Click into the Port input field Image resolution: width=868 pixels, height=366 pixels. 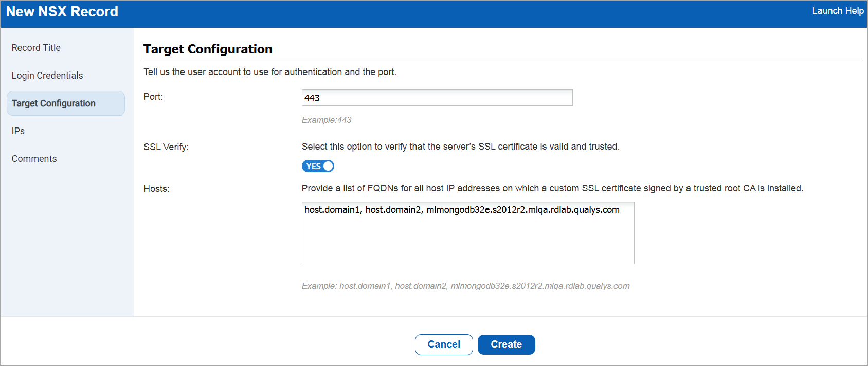point(437,98)
